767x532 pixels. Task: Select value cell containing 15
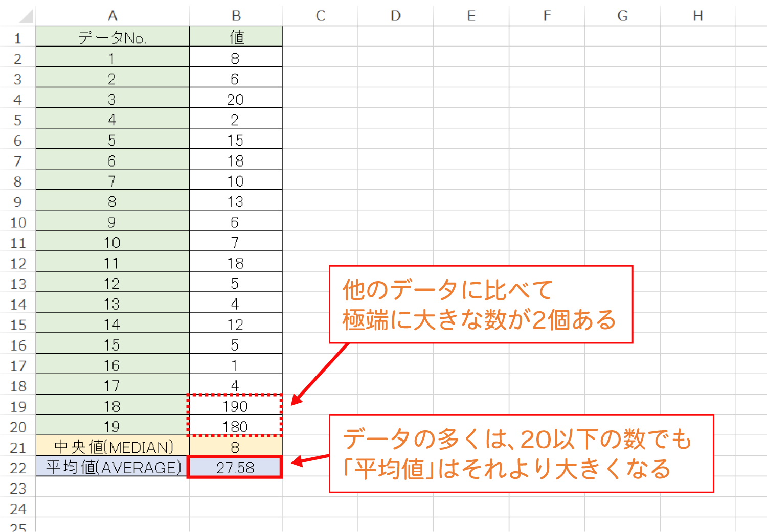point(236,139)
